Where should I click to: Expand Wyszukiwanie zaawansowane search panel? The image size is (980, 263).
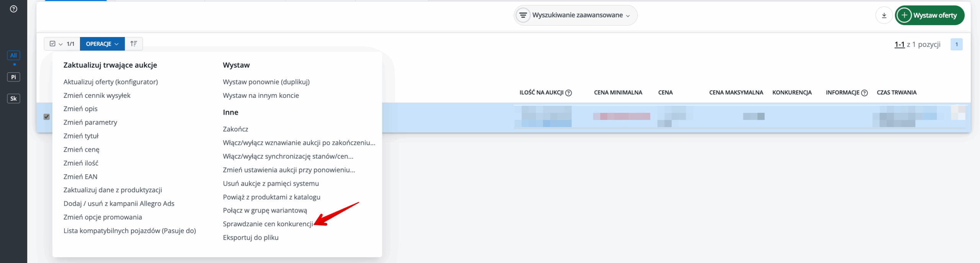pyautogui.click(x=575, y=15)
